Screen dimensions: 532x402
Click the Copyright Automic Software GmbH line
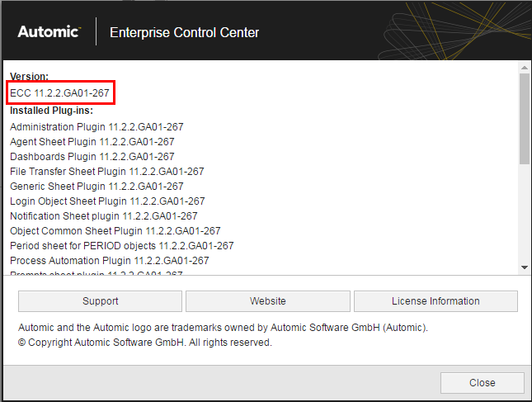(x=145, y=343)
